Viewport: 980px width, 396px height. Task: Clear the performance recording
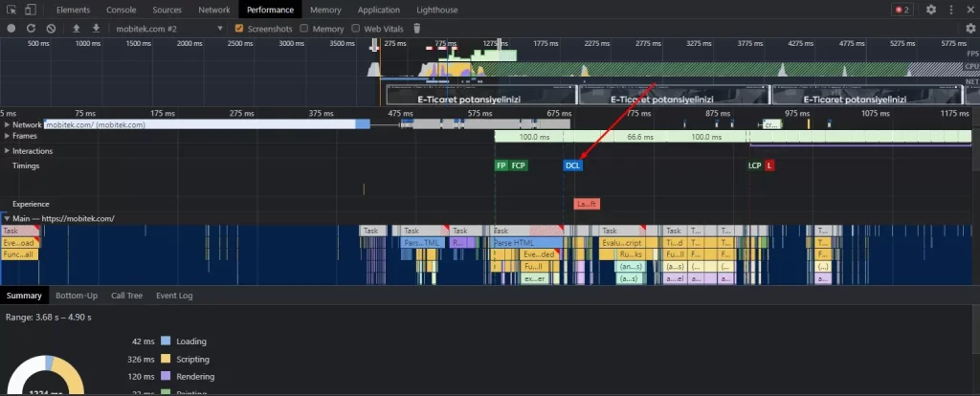(x=52, y=28)
